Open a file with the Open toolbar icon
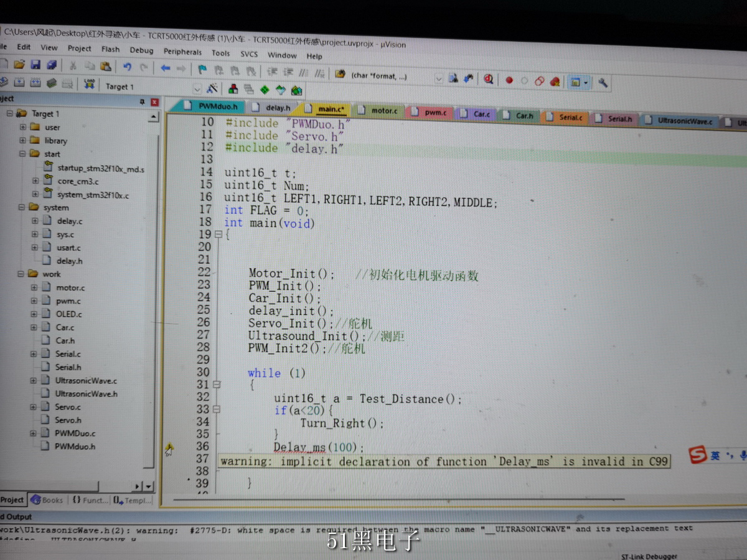Viewport: 747px width, 560px height. pos(19,65)
